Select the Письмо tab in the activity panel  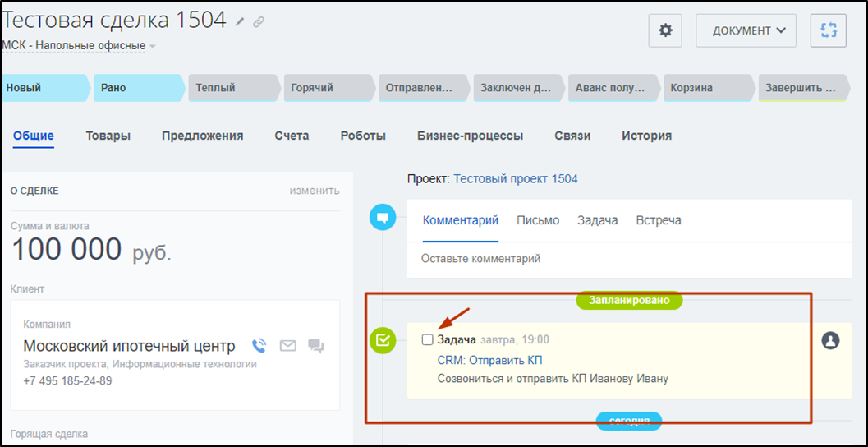click(x=538, y=220)
